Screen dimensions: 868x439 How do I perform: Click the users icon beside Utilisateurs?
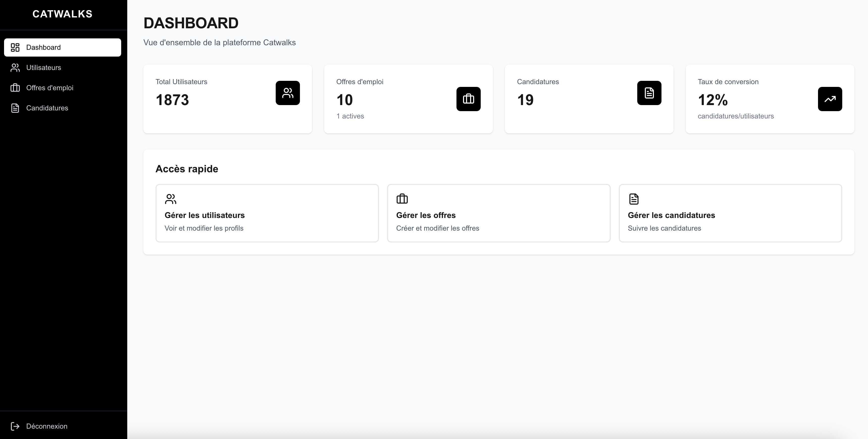pos(15,68)
